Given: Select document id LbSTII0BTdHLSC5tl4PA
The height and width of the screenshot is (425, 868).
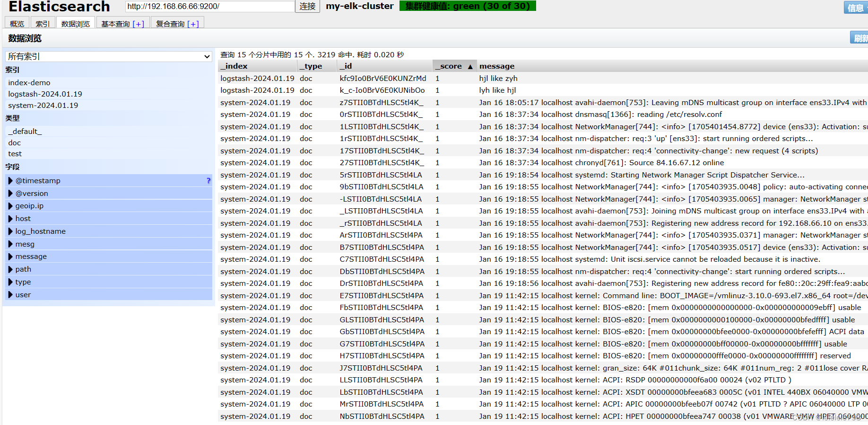Looking at the screenshot, I should click(x=381, y=392).
